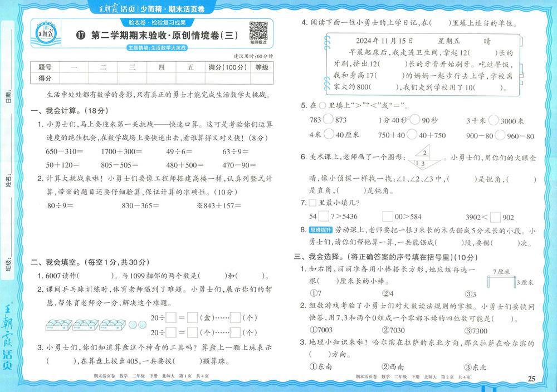
Task: Click the 满分(100分) table header cell
Action: pos(228,67)
